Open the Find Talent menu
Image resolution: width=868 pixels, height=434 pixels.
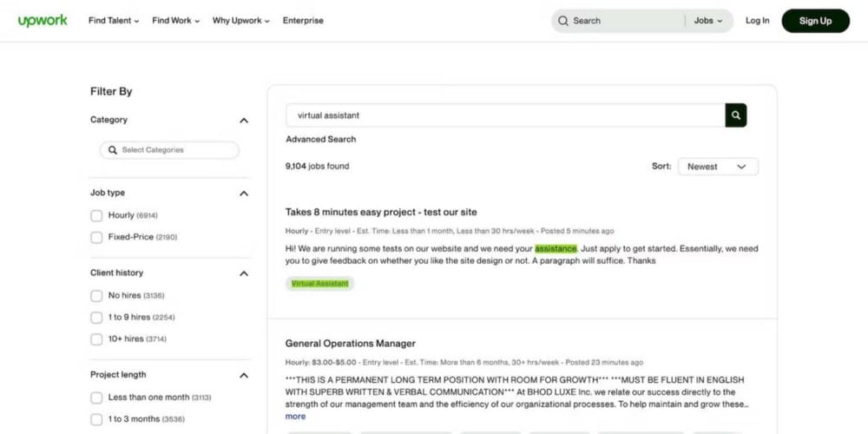(x=114, y=21)
